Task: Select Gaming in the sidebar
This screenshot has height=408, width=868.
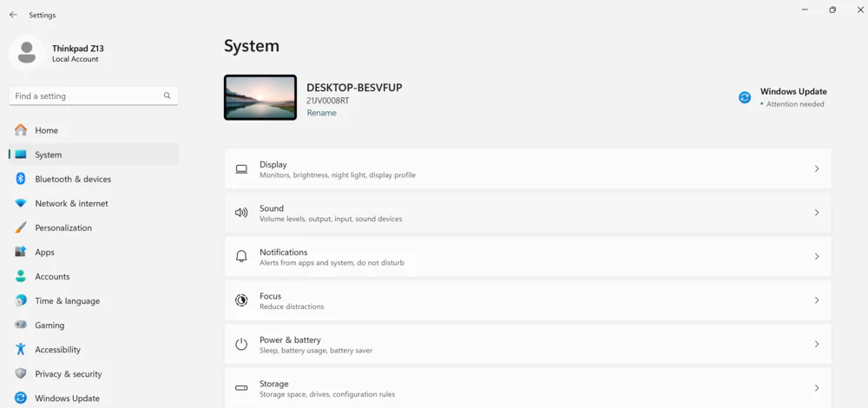Action: [94, 325]
